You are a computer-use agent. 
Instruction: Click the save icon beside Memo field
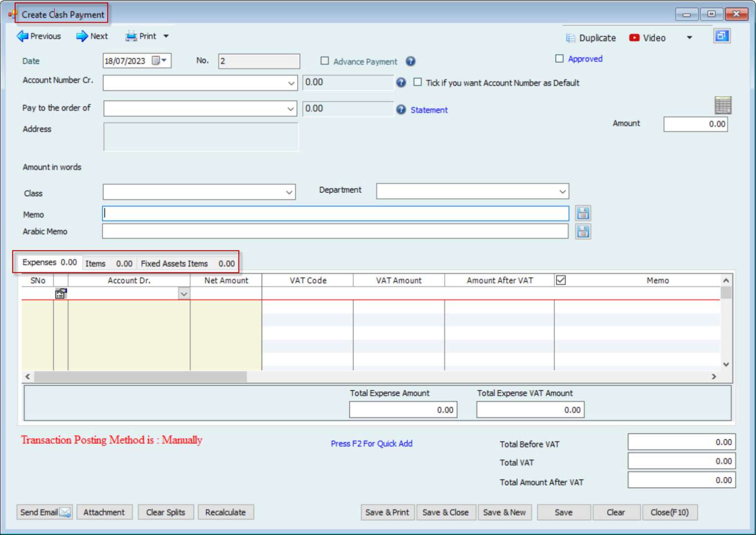coord(583,213)
